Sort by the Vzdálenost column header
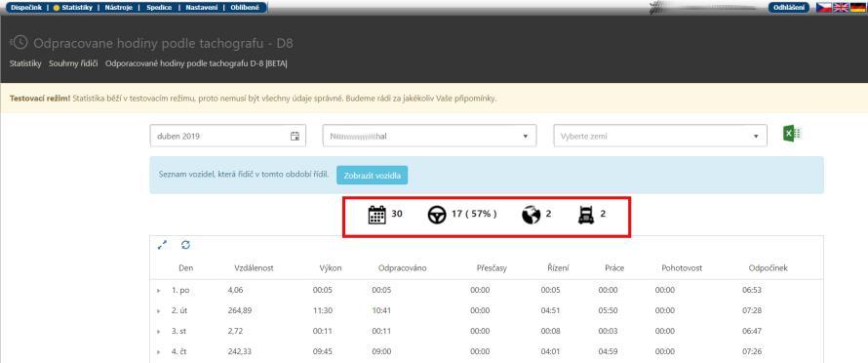Image resolution: width=868 pixels, height=363 pixels. [255, 268]
